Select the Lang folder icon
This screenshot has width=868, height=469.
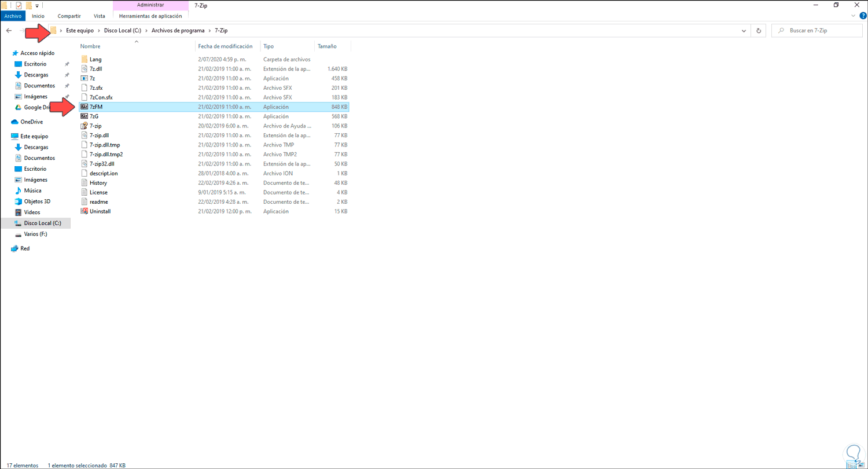point(84,59)
